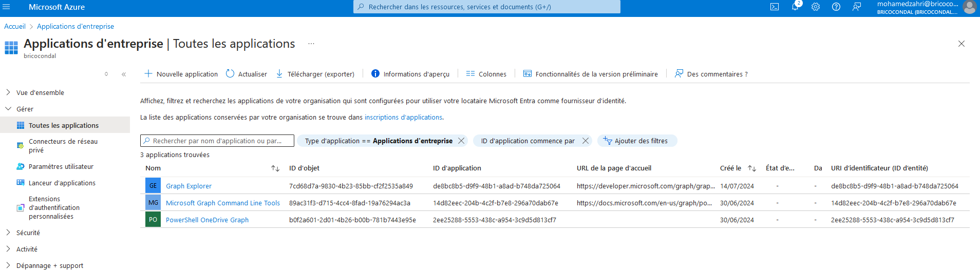Viewport: 980px width, 270px height.
Task: Click the 3 applications trouvées text
Action: [x=175, y=155]
